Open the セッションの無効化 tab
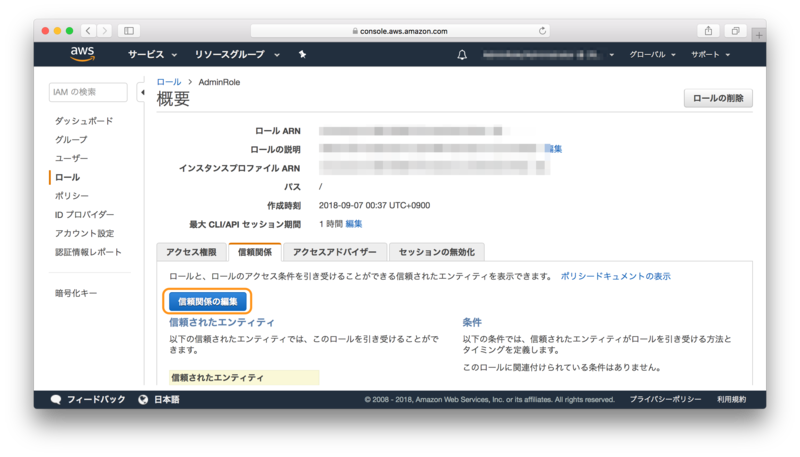Viewport: 800px width, 457px height. coord(437,252)
